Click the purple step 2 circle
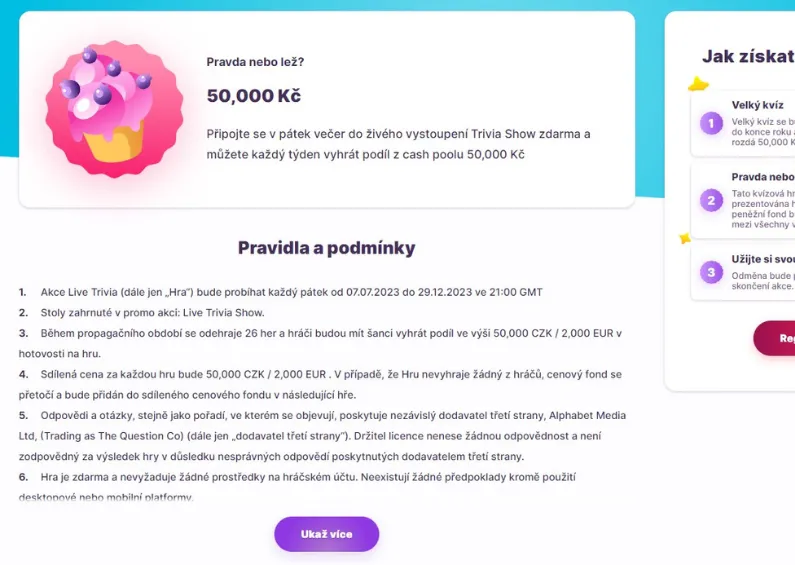This screenshot has height=565, width=795. 711,200
